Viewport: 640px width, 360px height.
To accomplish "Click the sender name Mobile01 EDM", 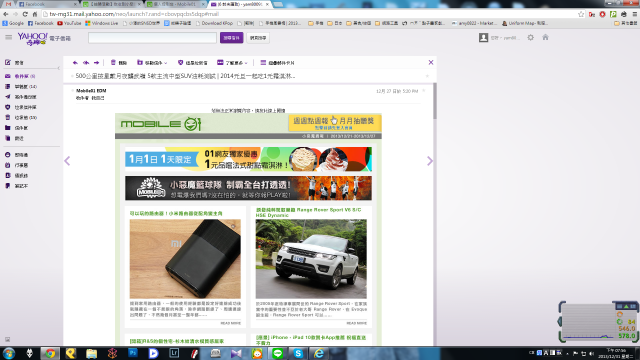I will pyautogui.click(x=91, y=91).
